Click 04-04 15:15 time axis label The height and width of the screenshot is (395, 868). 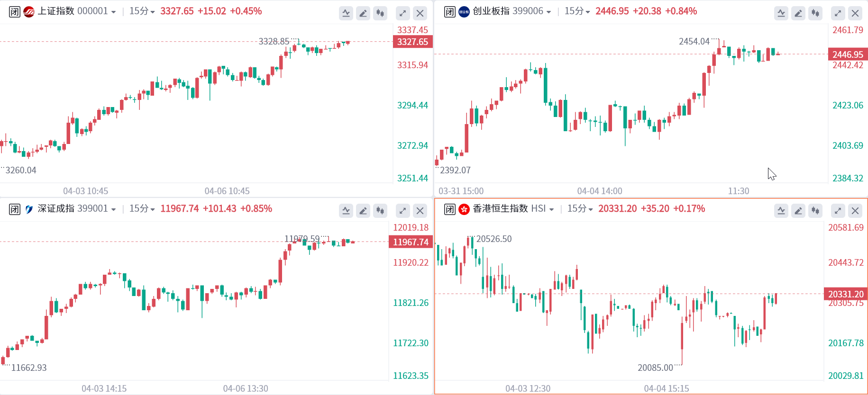pyautogui.click(x=666, y=388)
